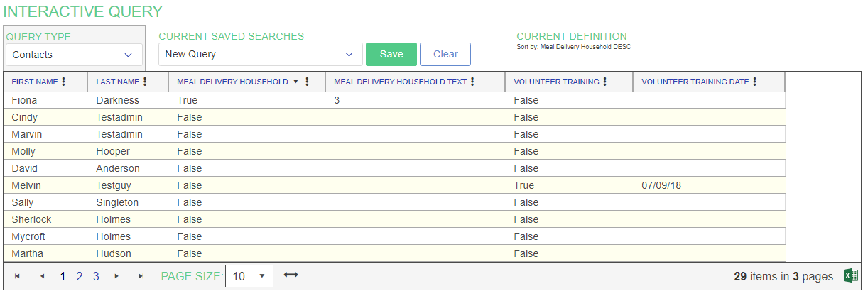Click the Save button
This screenshot has width=868, height=296.
coord(391,55)
